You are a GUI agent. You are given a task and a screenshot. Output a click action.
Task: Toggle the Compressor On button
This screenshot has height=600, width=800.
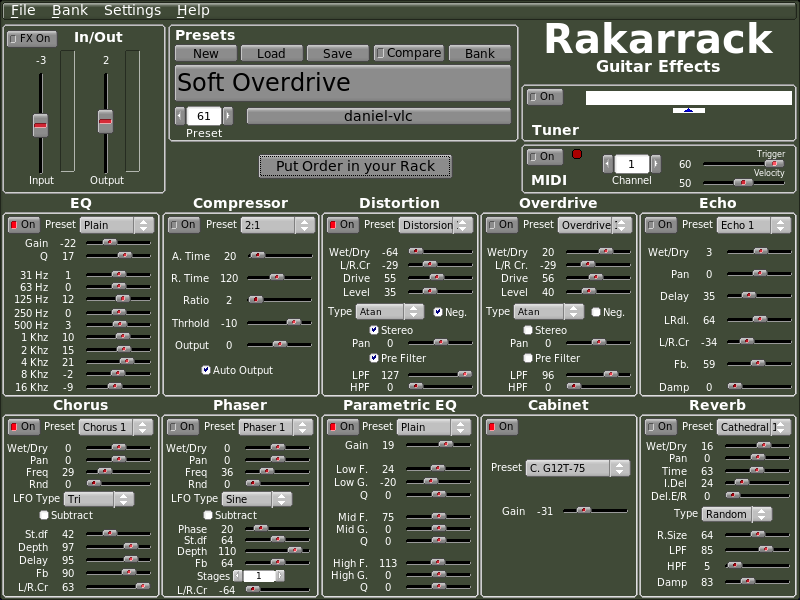tap(184, 225)
